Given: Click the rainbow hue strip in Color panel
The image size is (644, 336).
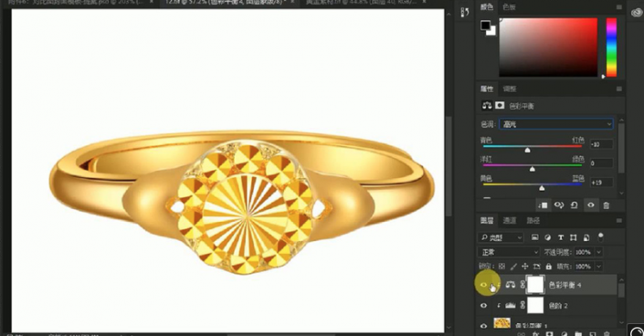Looking at the screenshot, I should pos(611,47).
